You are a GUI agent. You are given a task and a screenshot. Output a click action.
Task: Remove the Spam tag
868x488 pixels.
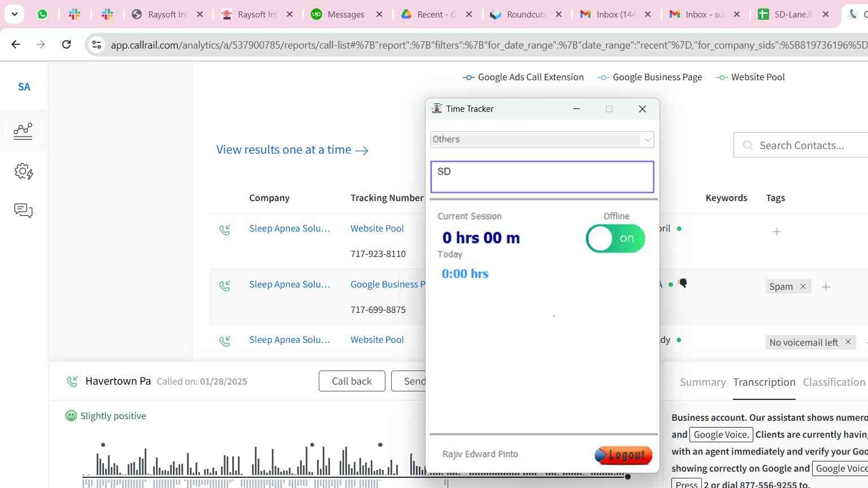(802, 286)
